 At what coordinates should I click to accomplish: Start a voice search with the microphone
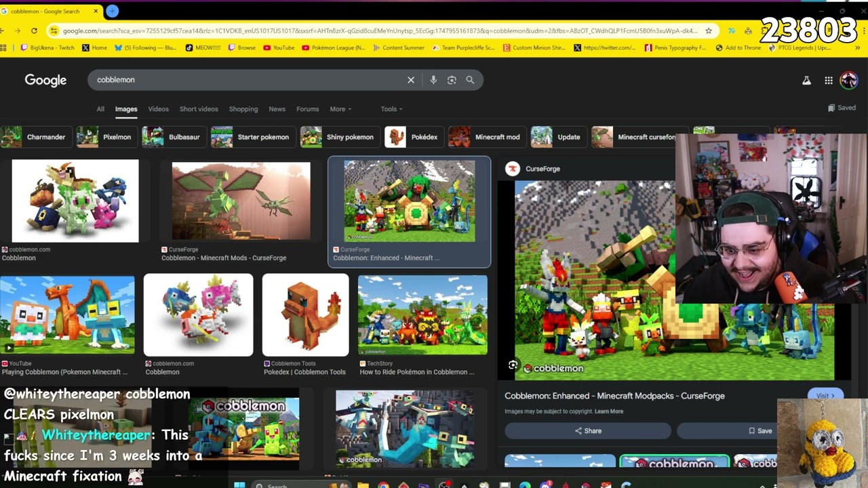click(x=433, y=80)
